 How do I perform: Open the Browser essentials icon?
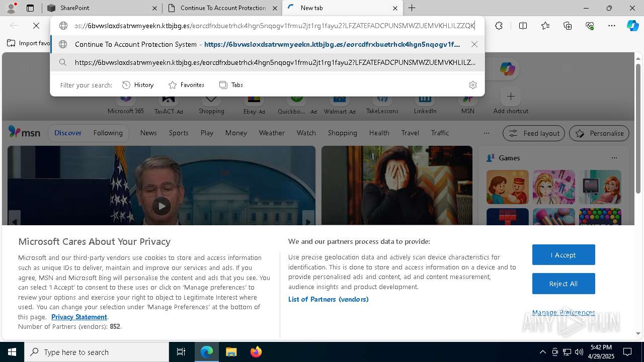tap(590, 26)
